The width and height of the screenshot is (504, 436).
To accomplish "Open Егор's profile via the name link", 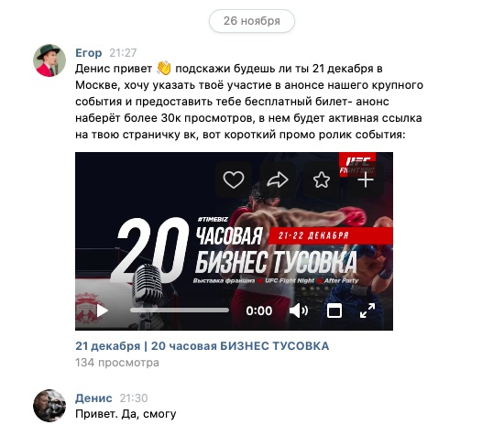I will point(88,53).
